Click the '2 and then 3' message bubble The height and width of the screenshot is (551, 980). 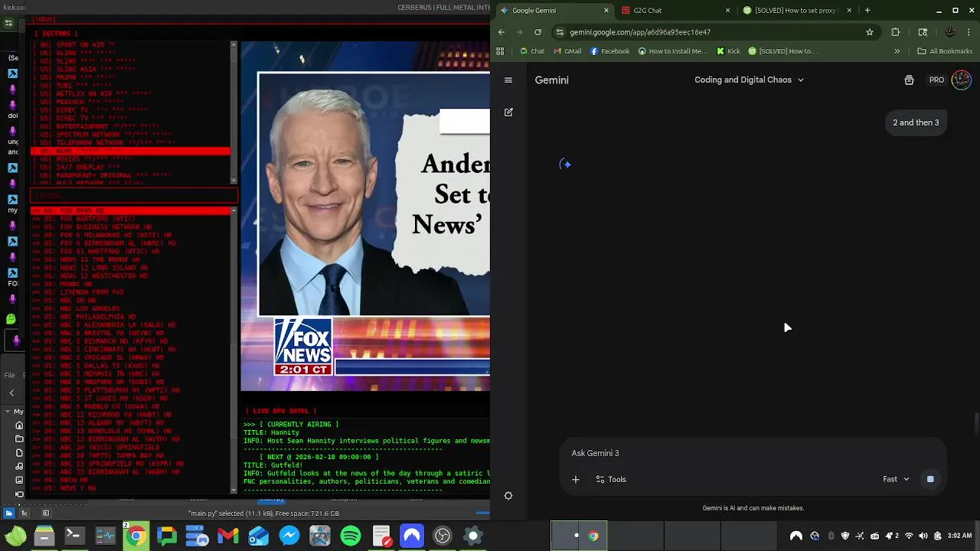[916, 122]
